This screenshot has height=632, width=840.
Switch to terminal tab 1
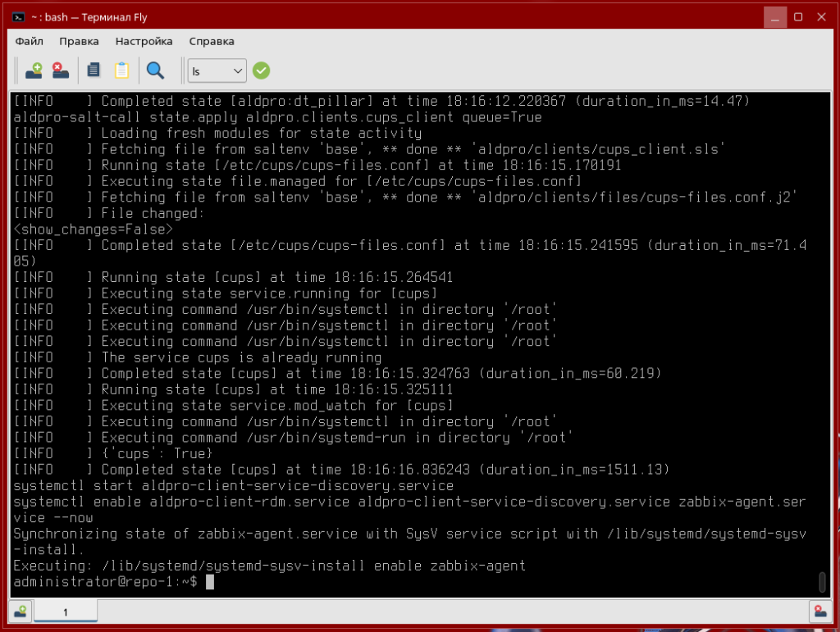(x=66, y=612)
